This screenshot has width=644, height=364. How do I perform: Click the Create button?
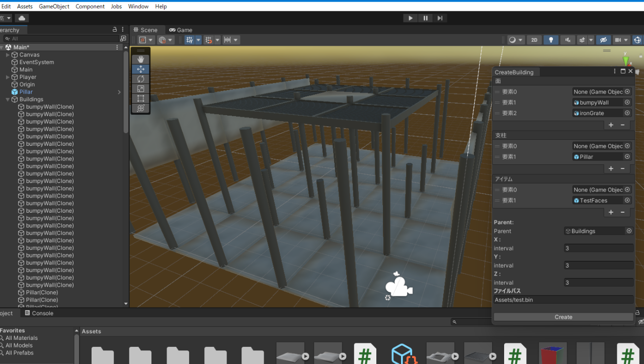pos(563,317)
